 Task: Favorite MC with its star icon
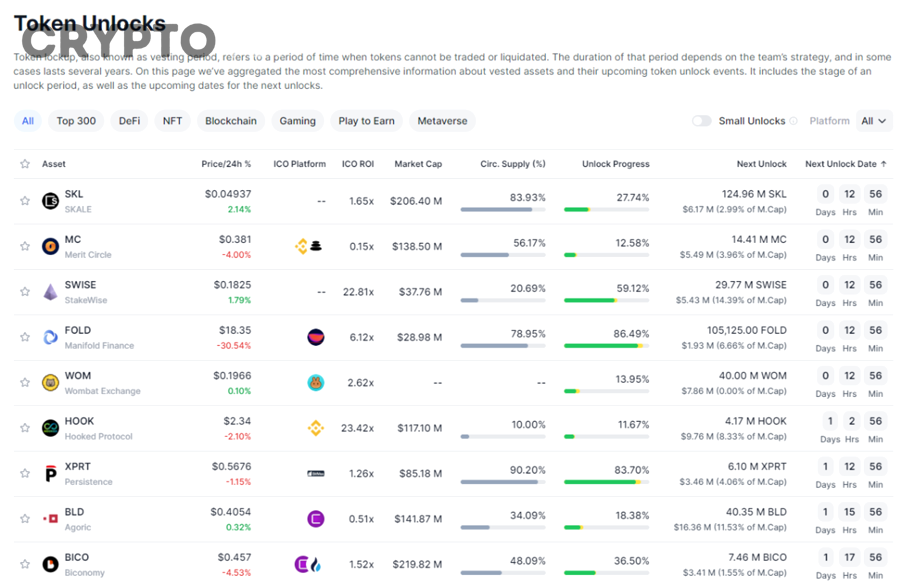tap(25, 246)
